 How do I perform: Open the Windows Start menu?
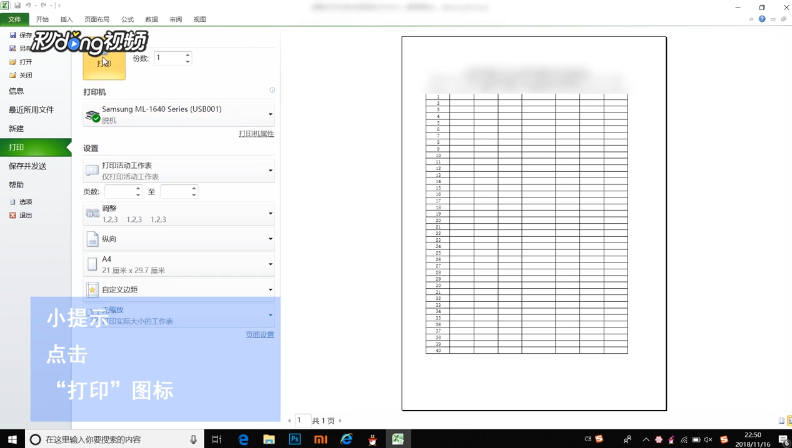[x=12, y=439]
